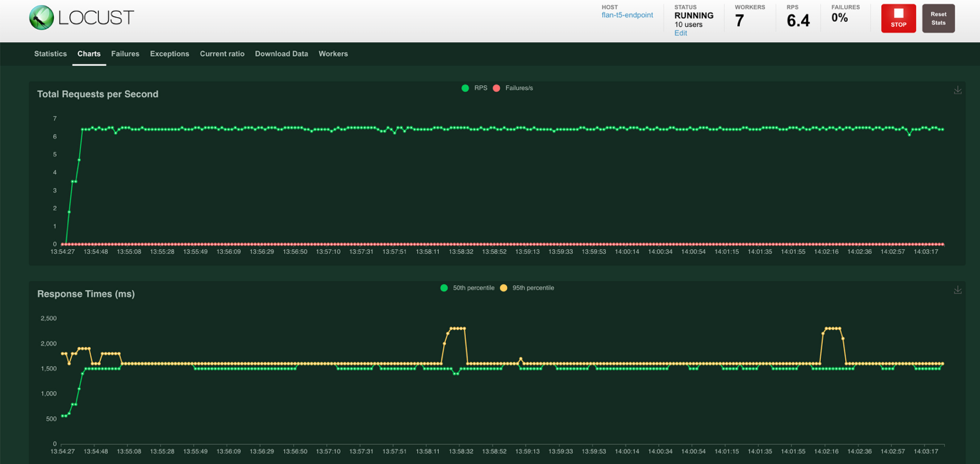Screen dimensions: 980x464
Task: Click the Locust logo icon
Action: click(x=40, y=17)
